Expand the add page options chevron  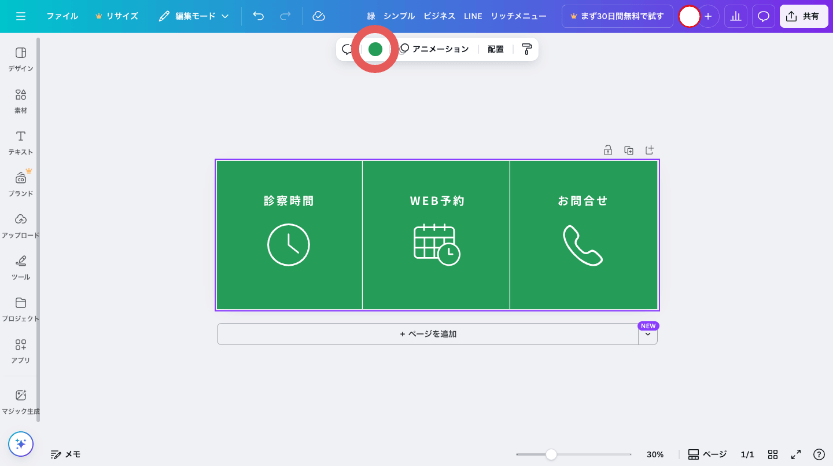point(648,335)
